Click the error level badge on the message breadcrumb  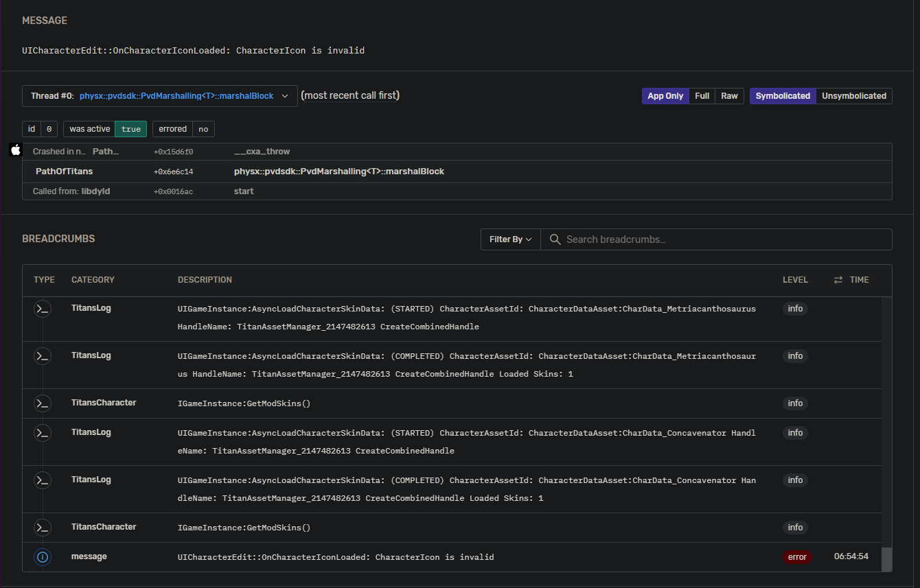797,557
